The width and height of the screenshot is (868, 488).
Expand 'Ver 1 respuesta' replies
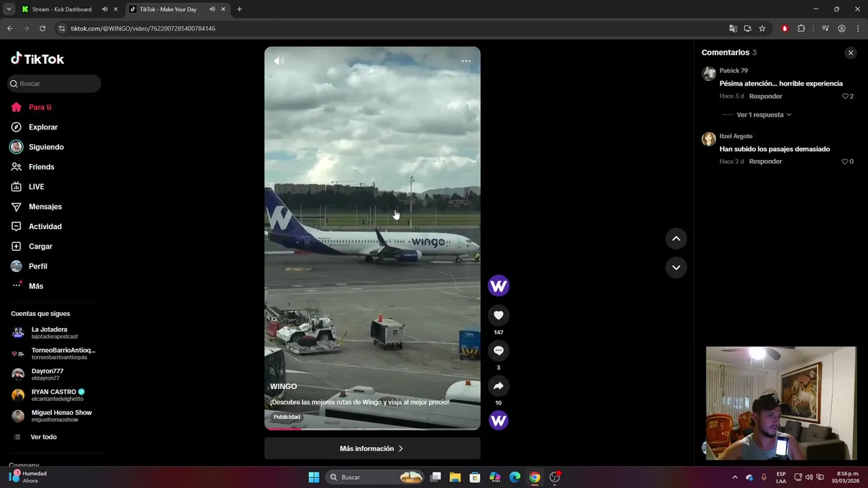tap(764, 115)
